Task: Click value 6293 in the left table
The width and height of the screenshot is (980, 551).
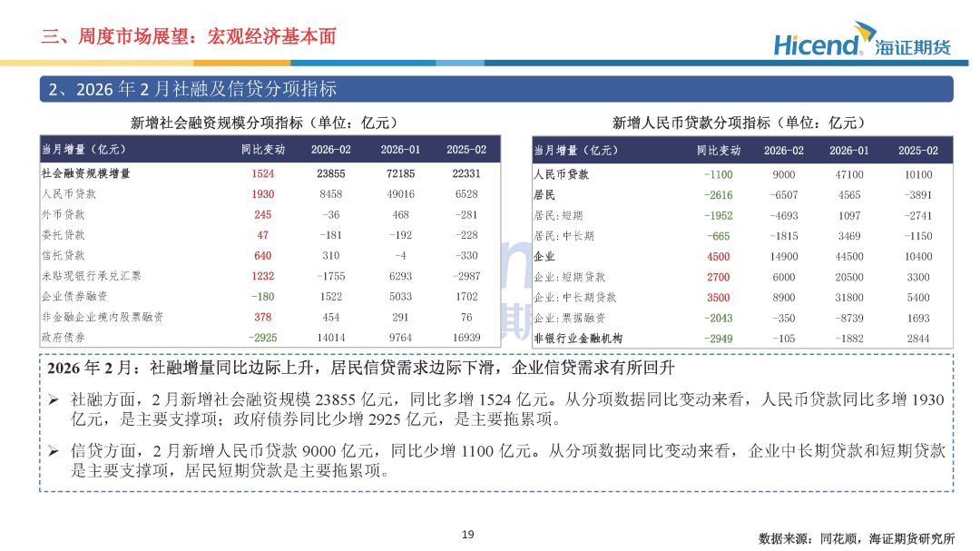Action: tap(401, 276)
